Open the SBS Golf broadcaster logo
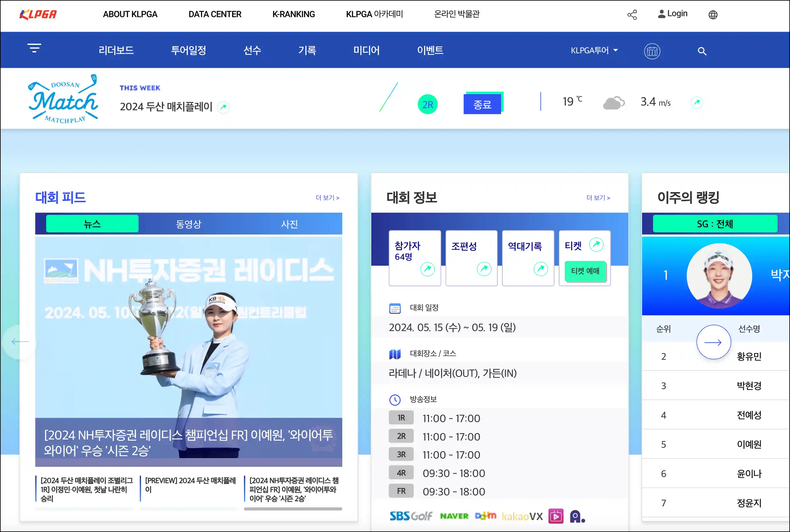Viewport: 790px width, 532px height. pyautogui.click(x=411, y=516)
